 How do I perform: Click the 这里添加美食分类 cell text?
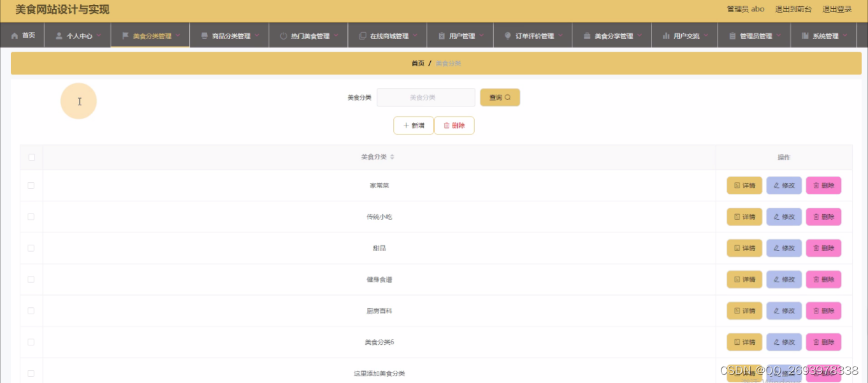[x=379, y=373]
